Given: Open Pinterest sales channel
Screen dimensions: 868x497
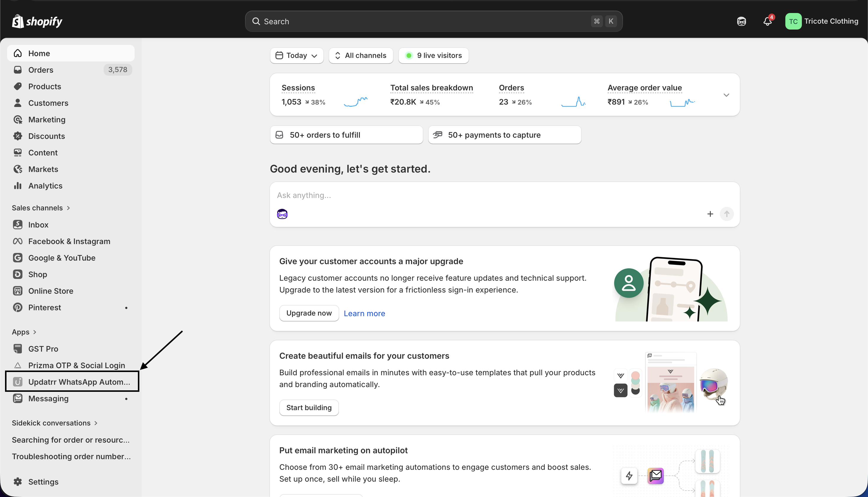Looking at the screenshot, I should (44, 307).
